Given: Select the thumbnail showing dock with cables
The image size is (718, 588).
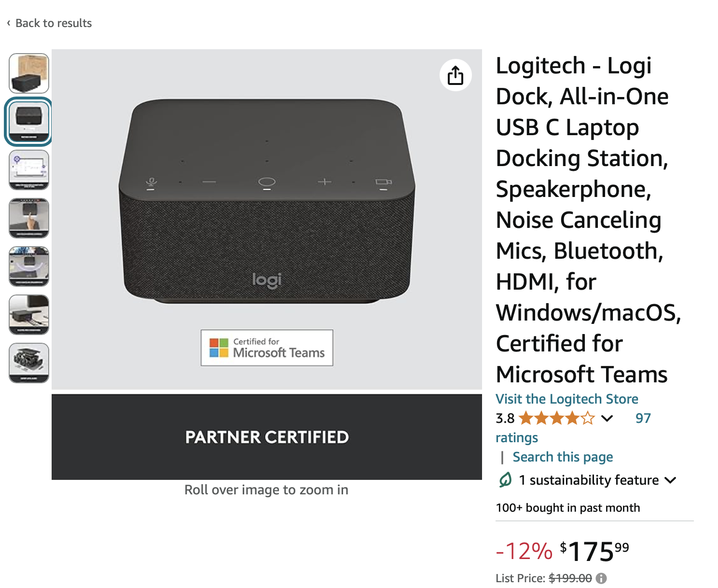Looking at the screenshot, I should point(29,315).
